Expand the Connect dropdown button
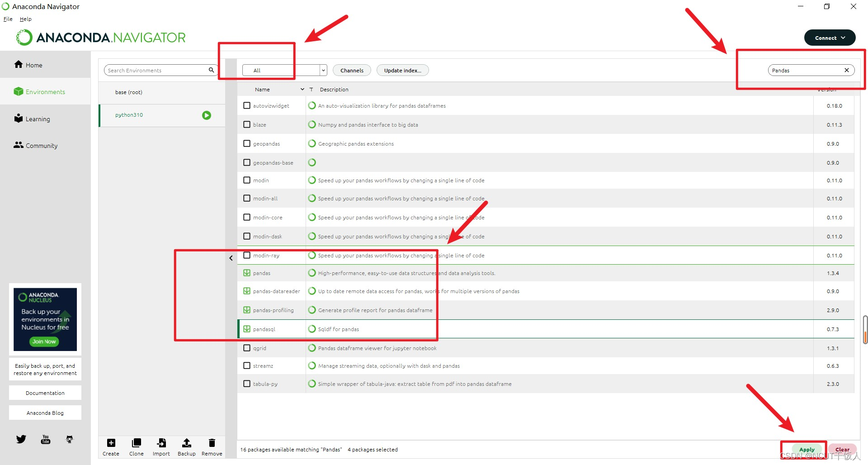Viewport: 868px width, 465px height. click(830, 38)
